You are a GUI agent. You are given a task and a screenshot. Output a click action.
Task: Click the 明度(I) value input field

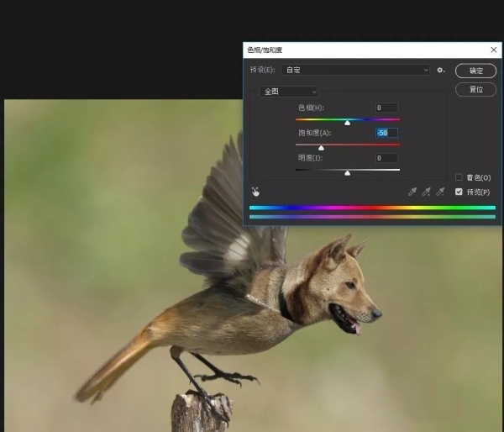(x=386, y=158)
